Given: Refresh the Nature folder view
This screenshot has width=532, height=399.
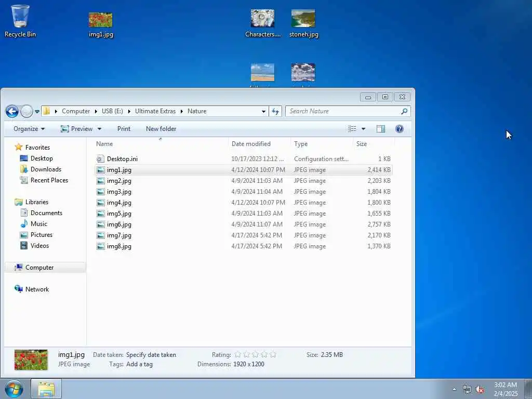Looking at the screenshot, I should click(x=275, y=111).
